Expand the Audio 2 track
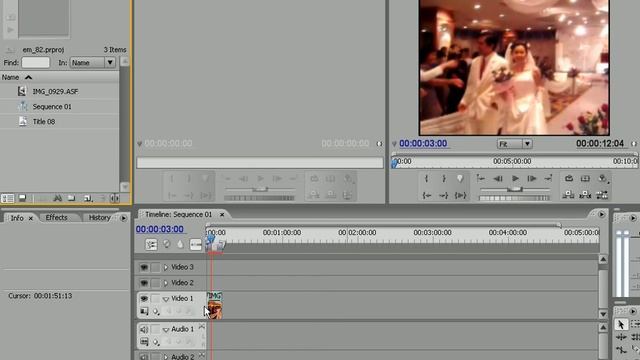This screenshot has height=360, width=640. tap(165, 357)
